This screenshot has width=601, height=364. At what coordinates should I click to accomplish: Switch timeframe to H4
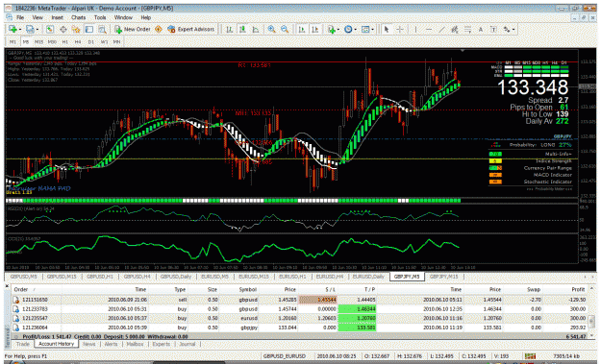pyautogui.click(x=78, y=41)
